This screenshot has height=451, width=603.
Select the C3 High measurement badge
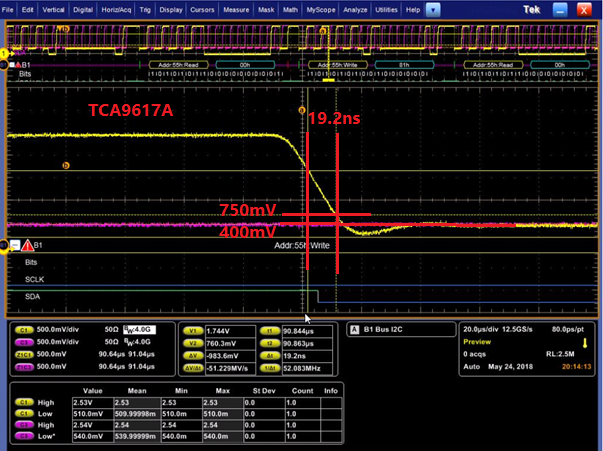click(x=24, y=425)
